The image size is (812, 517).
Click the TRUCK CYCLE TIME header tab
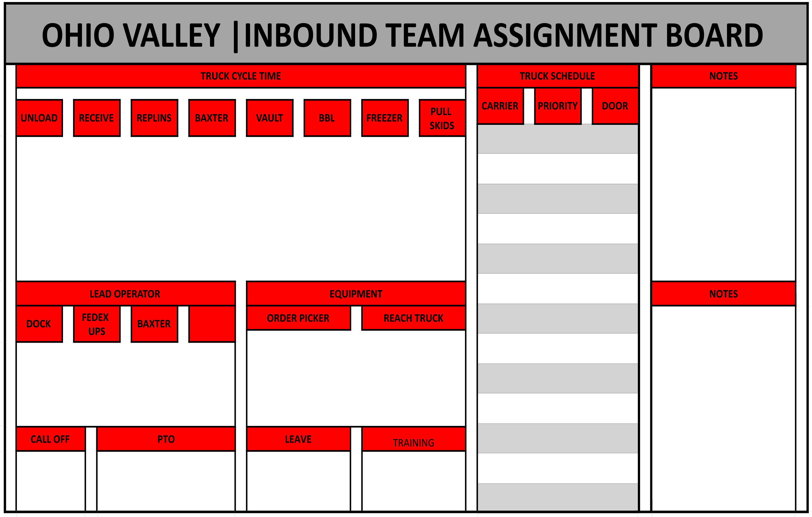pyautogui.click(x=241, y=75)
